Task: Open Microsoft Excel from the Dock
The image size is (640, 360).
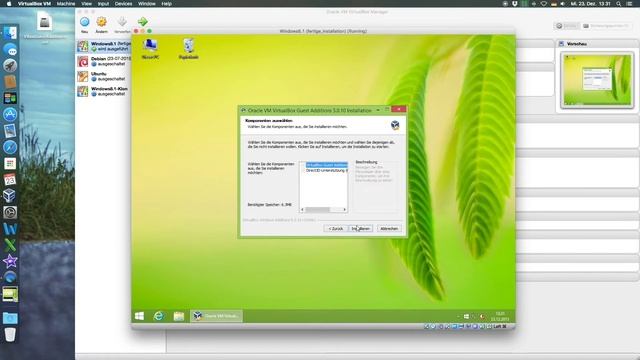Action: click(x=10, y=245)
